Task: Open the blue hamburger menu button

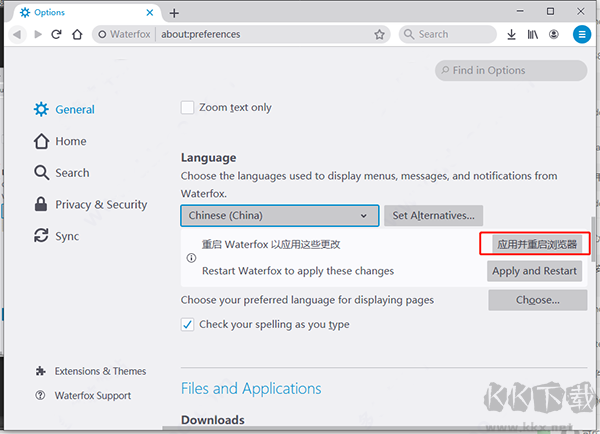Action: (582, 34)
